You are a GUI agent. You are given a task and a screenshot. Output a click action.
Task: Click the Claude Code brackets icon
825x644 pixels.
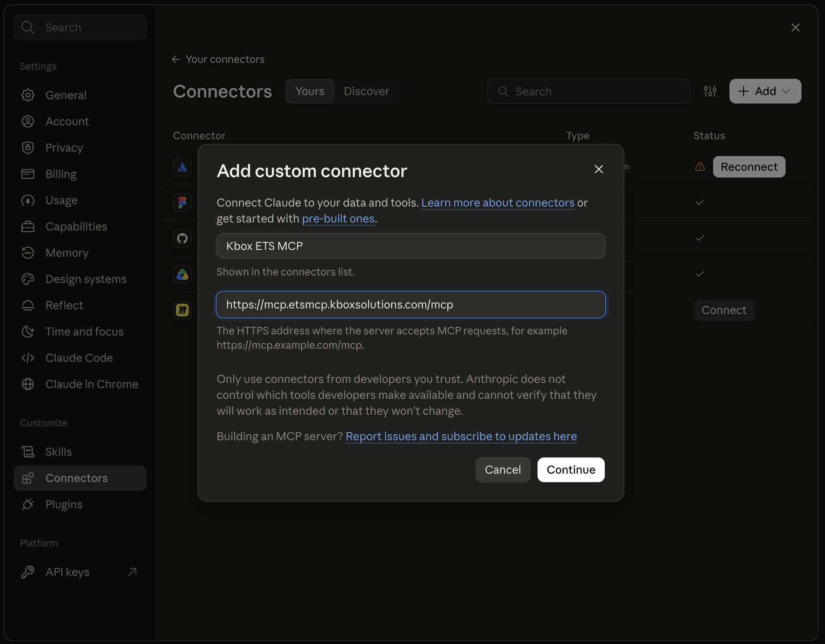pyautogui.click(x=28, y=358)
